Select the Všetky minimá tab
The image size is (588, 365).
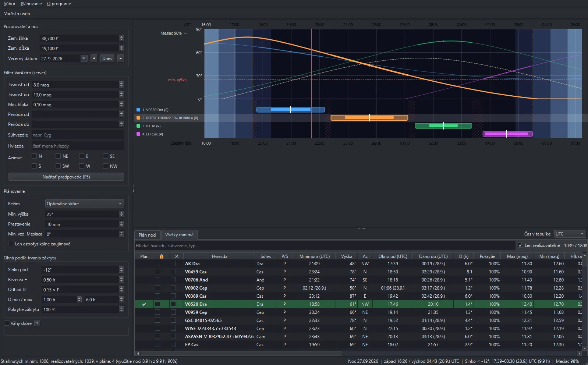point(179,235)
